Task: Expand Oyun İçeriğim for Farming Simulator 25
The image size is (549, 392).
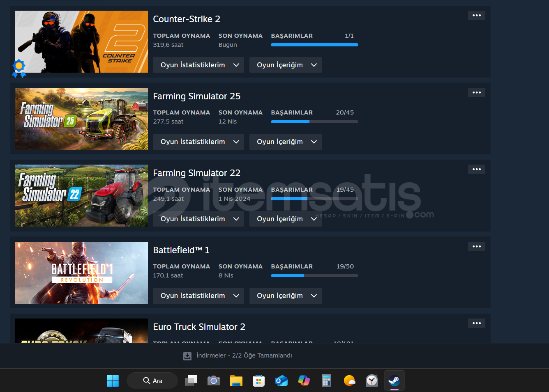Action: click(x=286, y=142)
